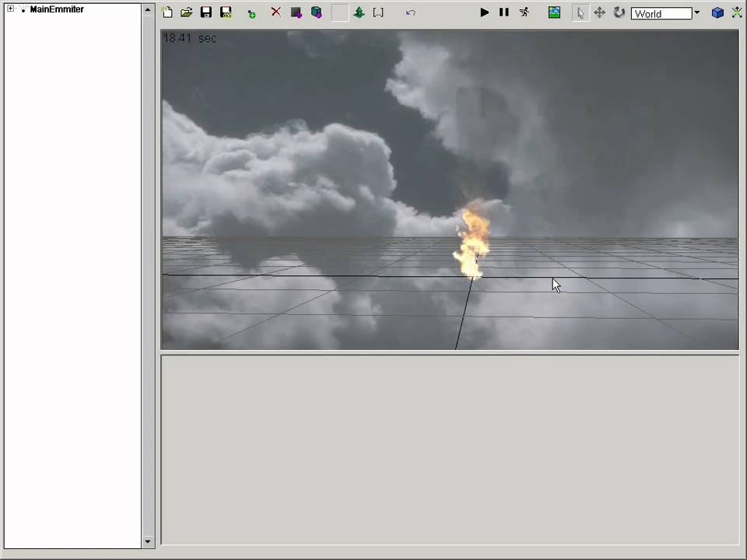Activate the four-arrow move tool
Image resolution: width=747 pixels, height=560 pixels.
tap(599, 13)
